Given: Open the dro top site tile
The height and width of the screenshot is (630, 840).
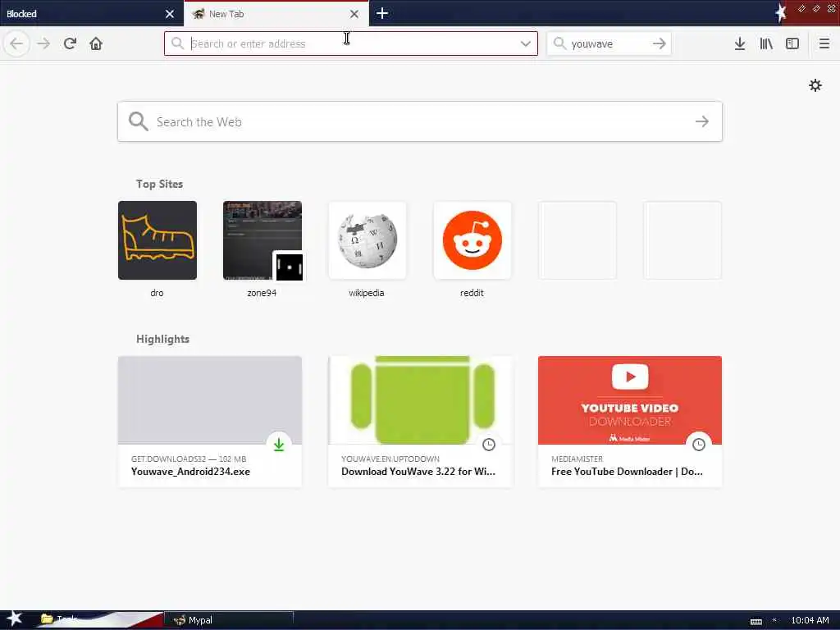Looking at the screenshot, I should pyautogui.click(x=157, y=240).
